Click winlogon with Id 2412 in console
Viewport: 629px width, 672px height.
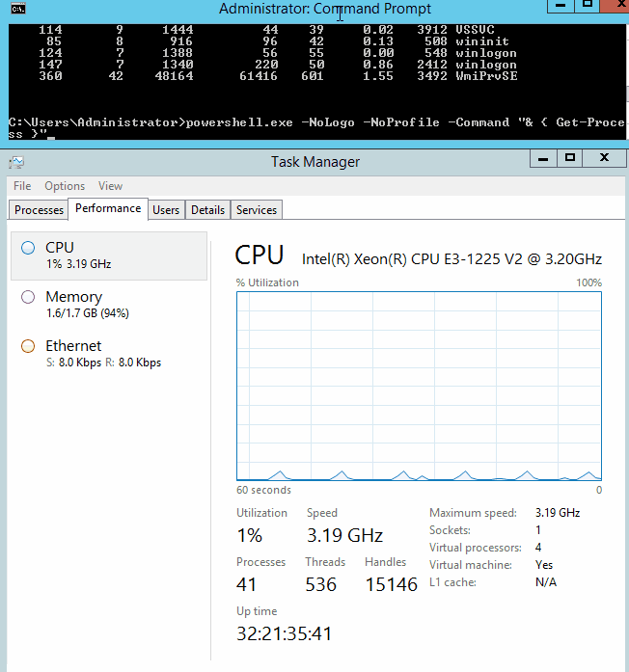pos(486,65)
